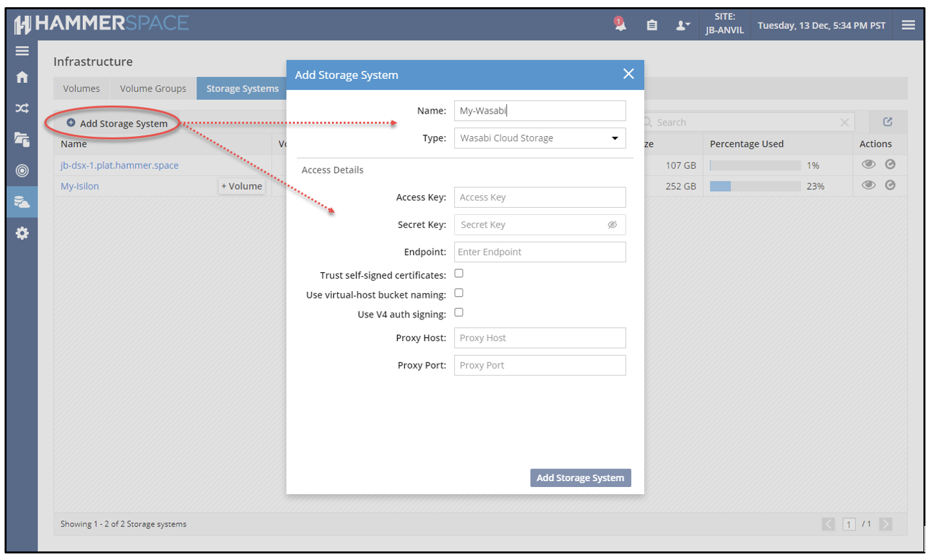View jb-dsx-1.plat.hammer.space details eye icon
Image resolution: width=932 pixels, height=560 pixels.
click(x=868, y=164)
